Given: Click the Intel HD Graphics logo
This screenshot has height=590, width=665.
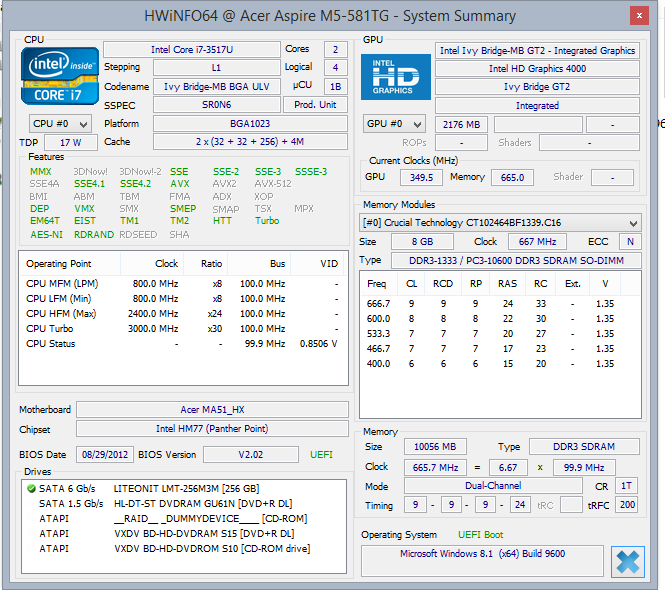Looking at the screenshot, I should [396, 77].
